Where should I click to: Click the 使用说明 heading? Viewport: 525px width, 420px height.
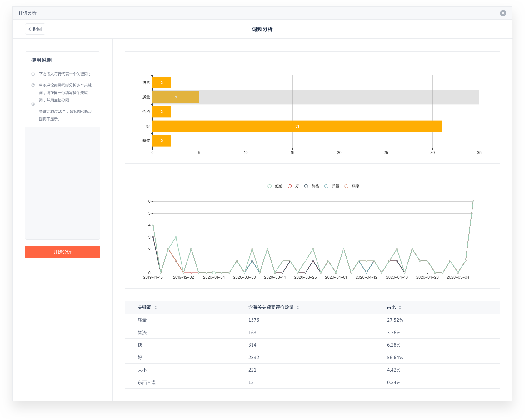coord(41,60)
